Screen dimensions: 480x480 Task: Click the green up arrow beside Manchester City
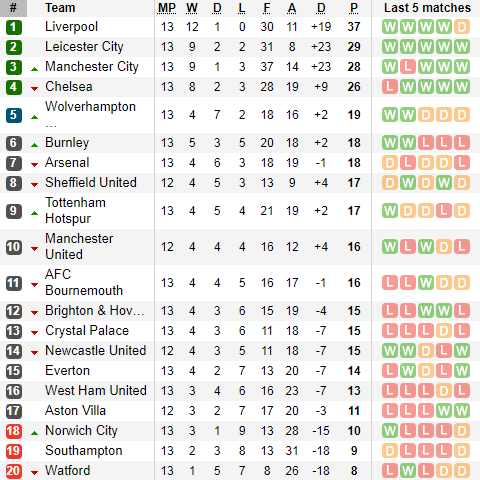[x=34, y=69]
